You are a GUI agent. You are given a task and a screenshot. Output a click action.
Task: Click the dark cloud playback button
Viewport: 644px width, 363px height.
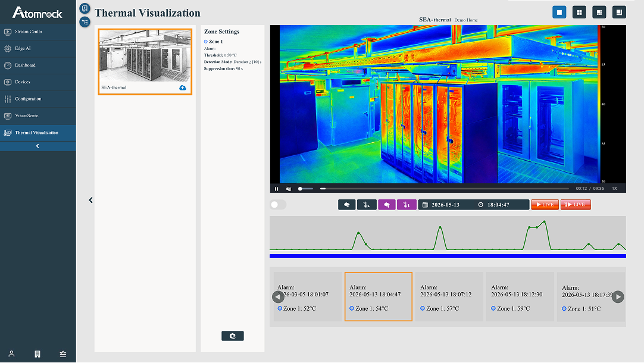(346, 205)
